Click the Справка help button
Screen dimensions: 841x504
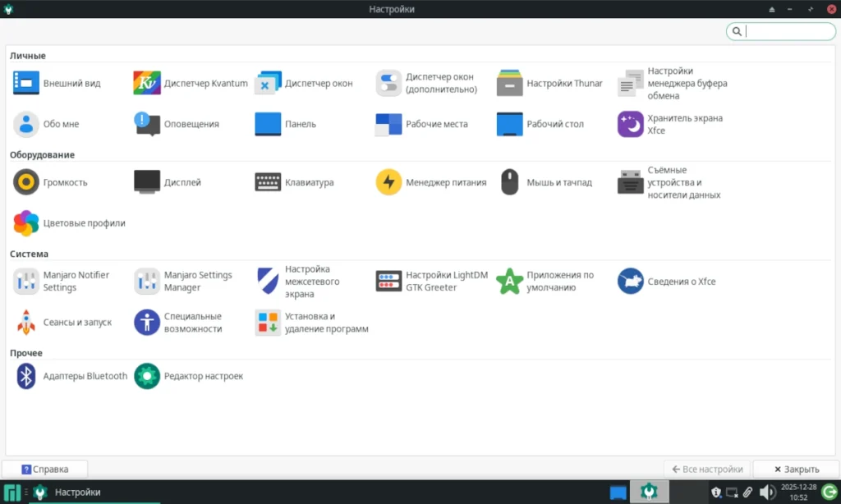pos(45,470)
